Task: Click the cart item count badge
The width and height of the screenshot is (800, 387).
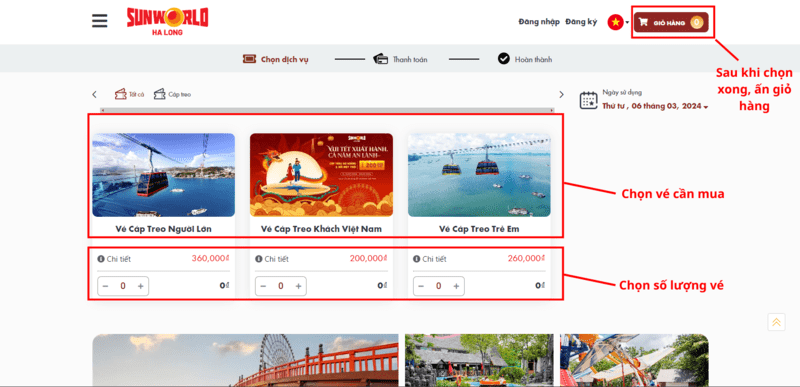Action: coord(697,22)
